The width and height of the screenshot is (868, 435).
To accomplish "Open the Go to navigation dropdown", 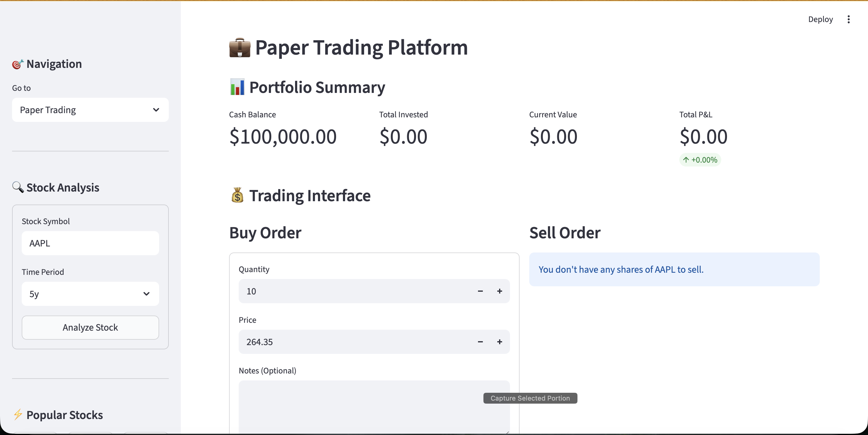I will click(x=90, y=110).
